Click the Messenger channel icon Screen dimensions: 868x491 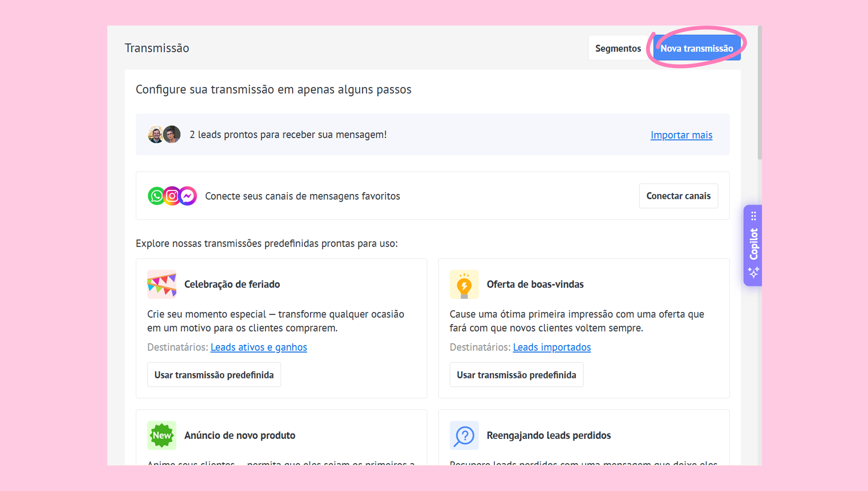pyautogui.click(x=188, y=196)
